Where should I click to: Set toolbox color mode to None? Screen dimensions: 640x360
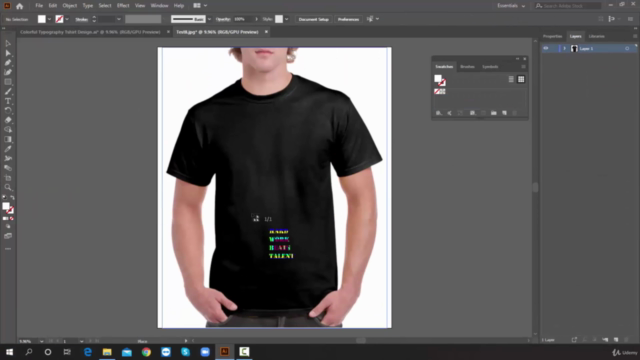[x=11, y=218]
